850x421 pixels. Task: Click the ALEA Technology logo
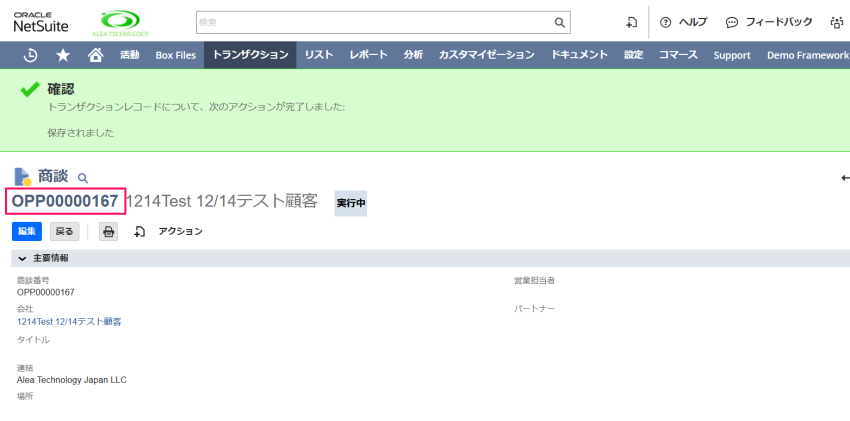[x=120, y=23]
